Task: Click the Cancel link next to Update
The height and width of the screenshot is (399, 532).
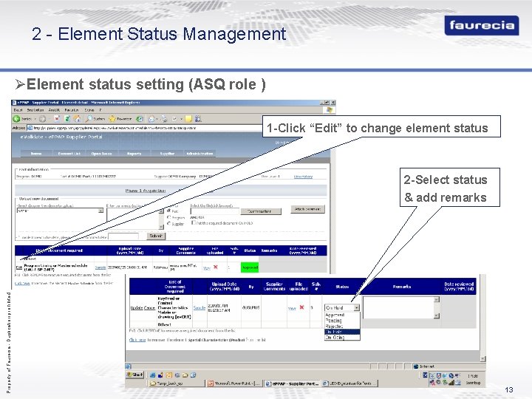Action: [149, 307]
